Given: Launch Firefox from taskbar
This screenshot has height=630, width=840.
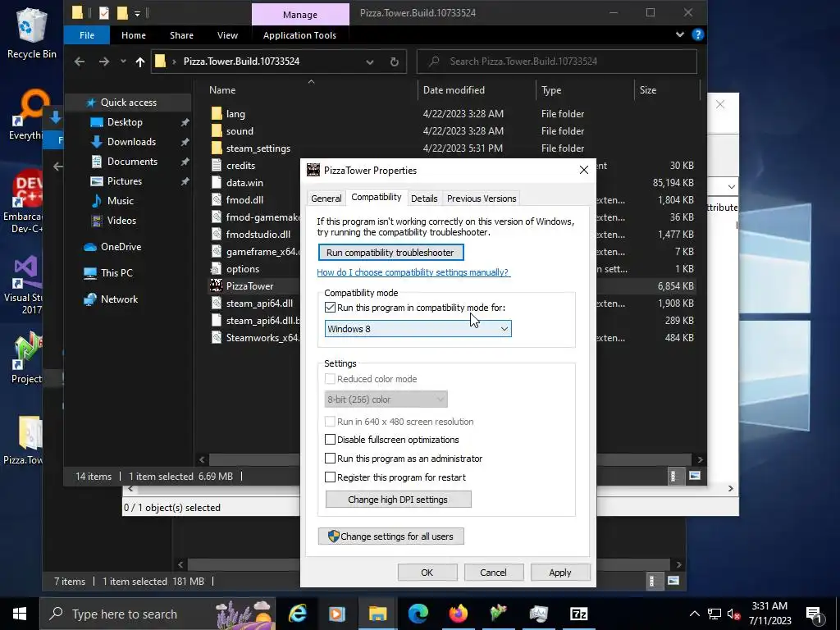Looking at the screenshot, I should (x=458, y=614).
